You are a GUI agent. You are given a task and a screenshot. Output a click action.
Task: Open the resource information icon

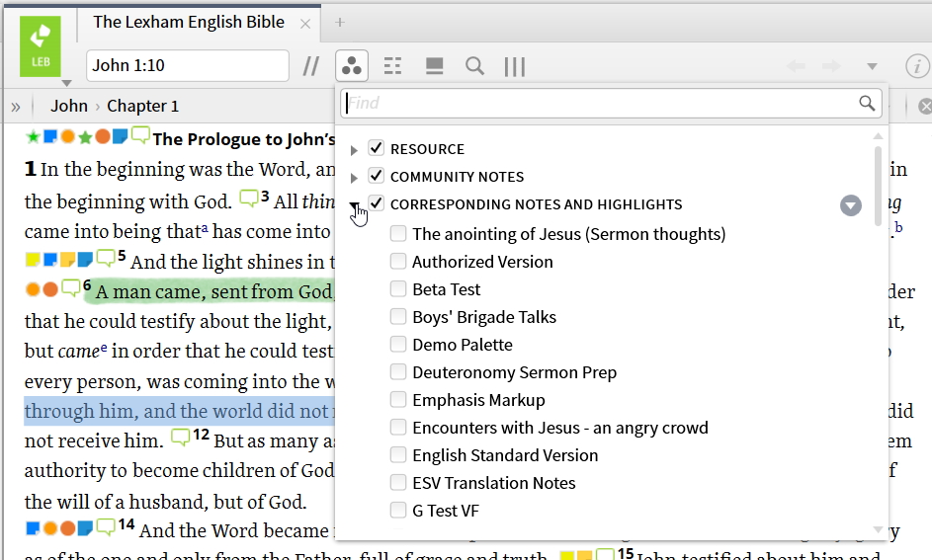point(917,66)
